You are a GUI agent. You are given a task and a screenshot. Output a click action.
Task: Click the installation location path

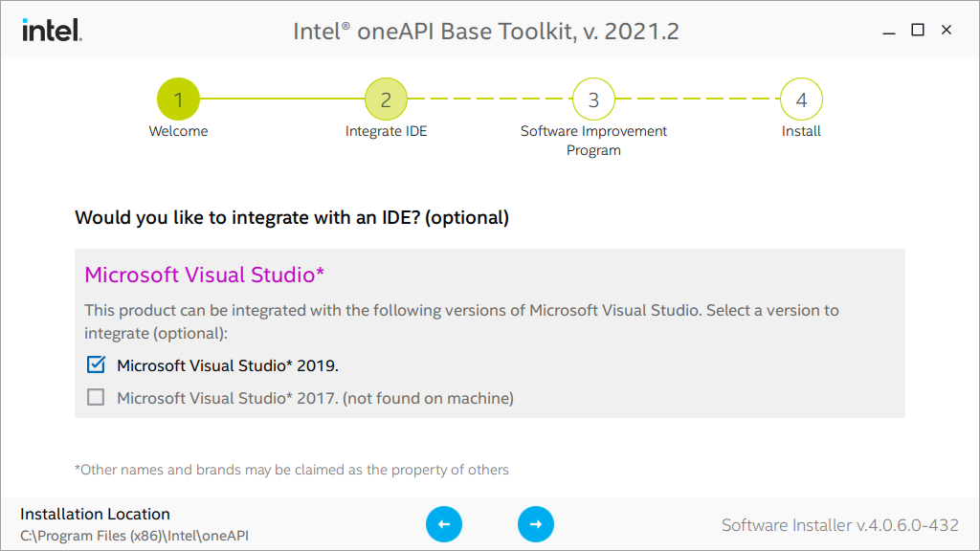(x=134, y=536)
